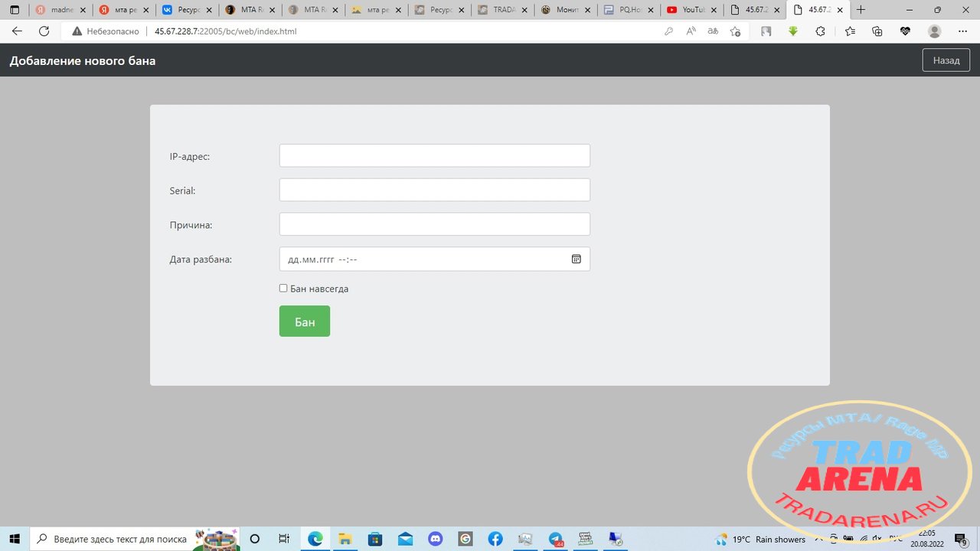This screenshot has width=980, height=551.
Task: Open the Favorites list icon
Action: click(850, 31)
